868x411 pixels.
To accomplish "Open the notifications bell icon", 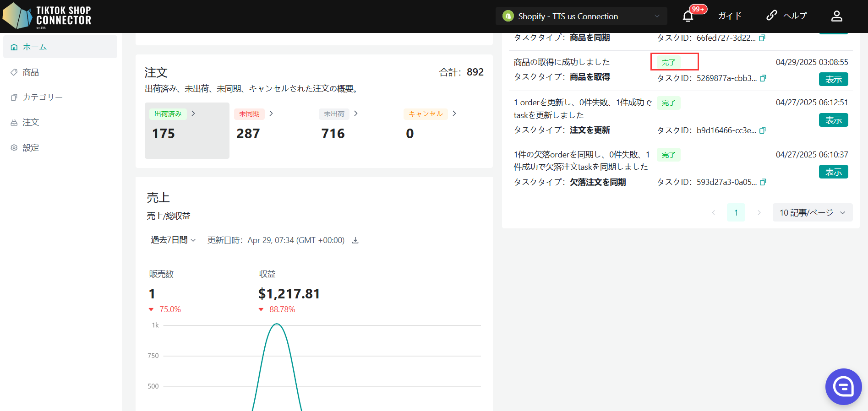I will [688, 16].
